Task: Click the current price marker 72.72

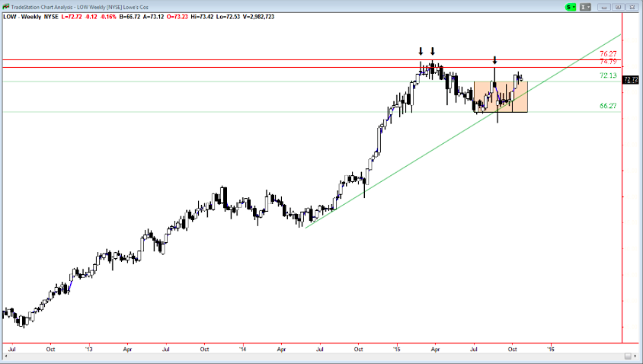Action: (630, 79)
